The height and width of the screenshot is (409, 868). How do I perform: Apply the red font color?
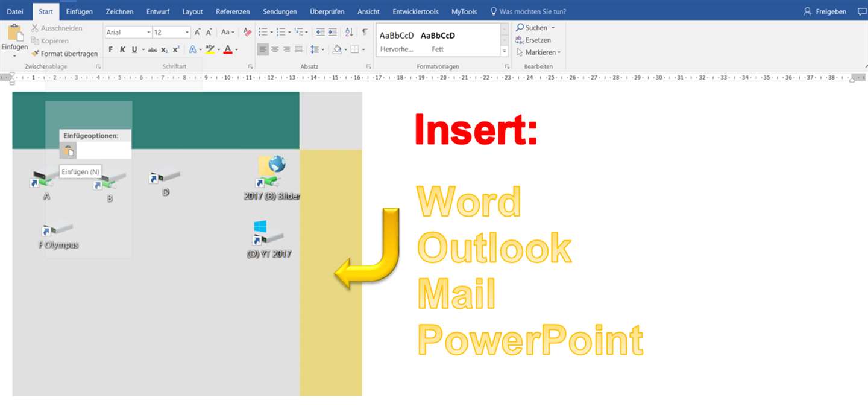(228, 49)
